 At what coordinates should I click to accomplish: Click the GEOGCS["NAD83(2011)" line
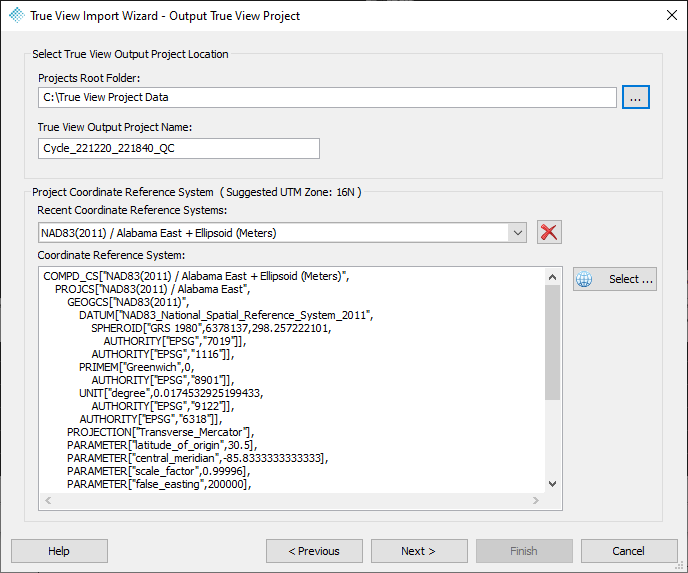(x=128, y=302)
